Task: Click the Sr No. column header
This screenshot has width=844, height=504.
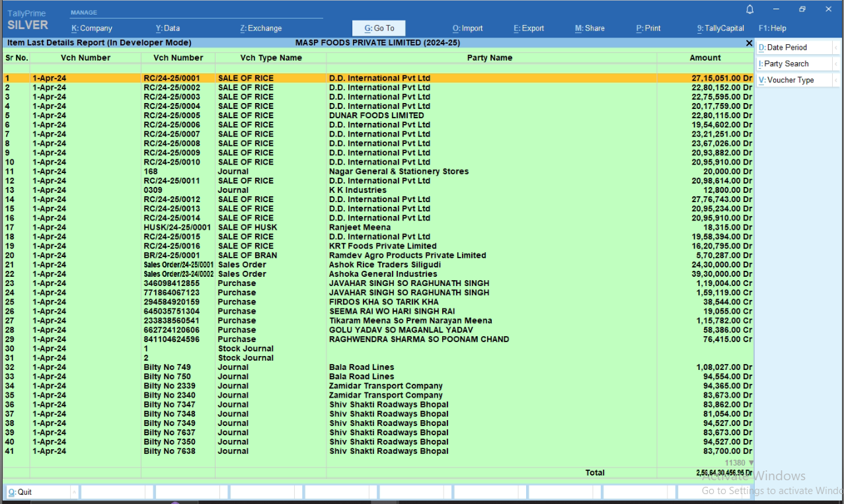Action: [x=17, y=57]
